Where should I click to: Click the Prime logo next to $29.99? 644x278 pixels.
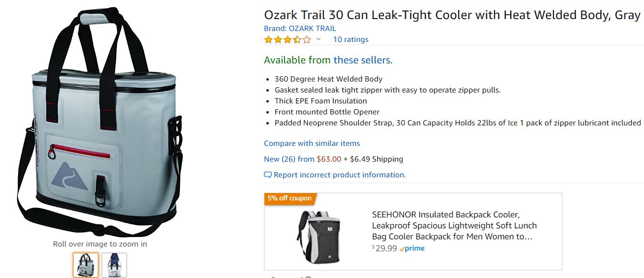(x=413, y=248)
